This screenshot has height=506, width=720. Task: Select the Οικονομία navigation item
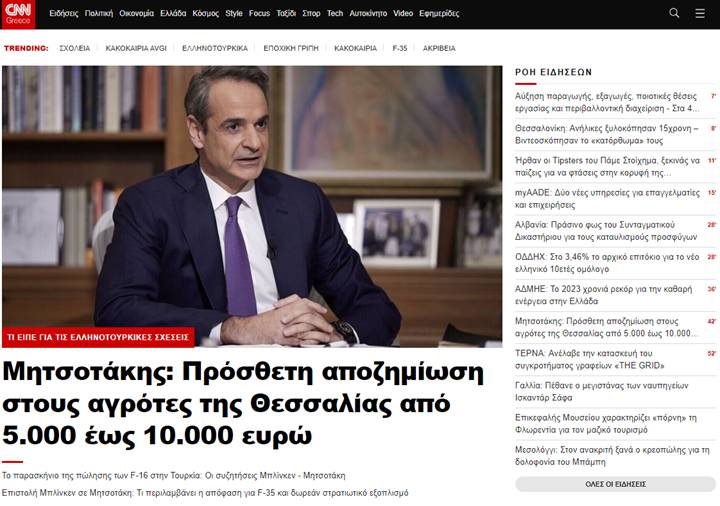136,13
